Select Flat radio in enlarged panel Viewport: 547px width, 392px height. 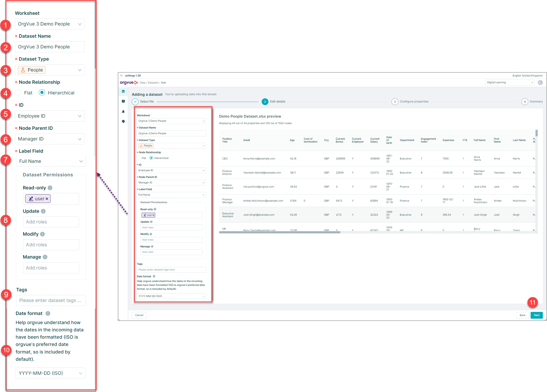tap(18, 93)
